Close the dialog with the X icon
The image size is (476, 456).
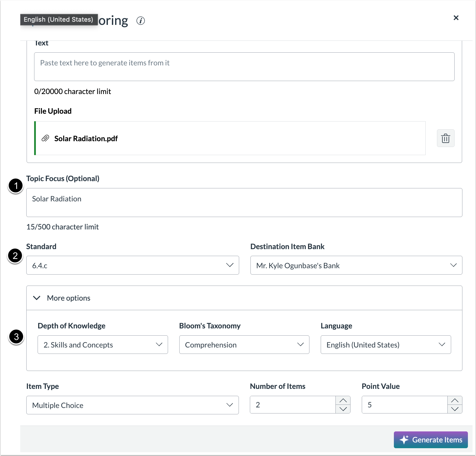[x=456, y=18]
